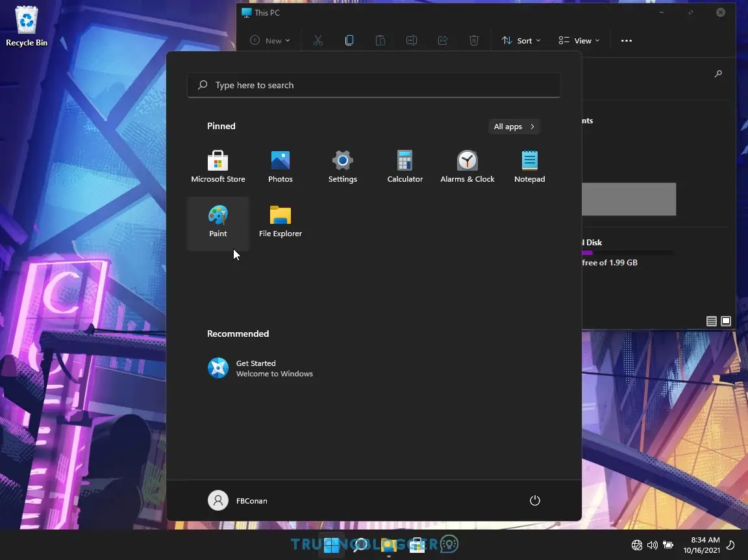Switch This PC to details view
Viewport: 748px width, 560px height.
tap(711, 321)
